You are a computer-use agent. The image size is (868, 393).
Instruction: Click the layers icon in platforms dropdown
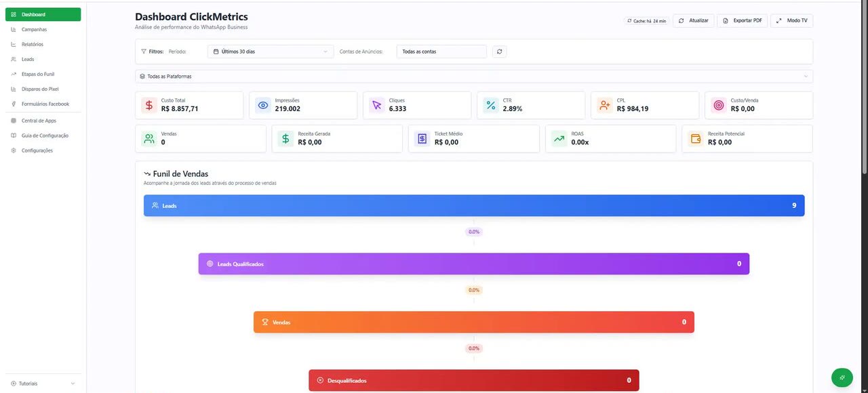[142, 77]
